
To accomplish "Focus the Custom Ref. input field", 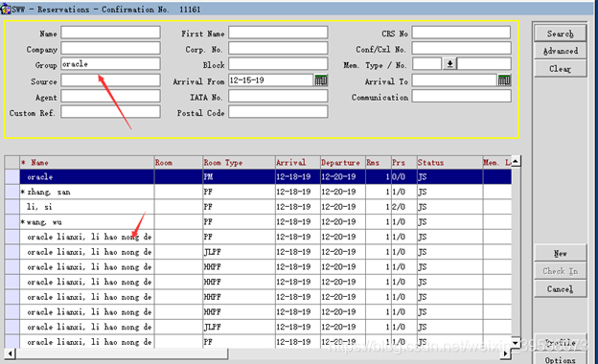I will pyautogui.click(x=110, y=112).
